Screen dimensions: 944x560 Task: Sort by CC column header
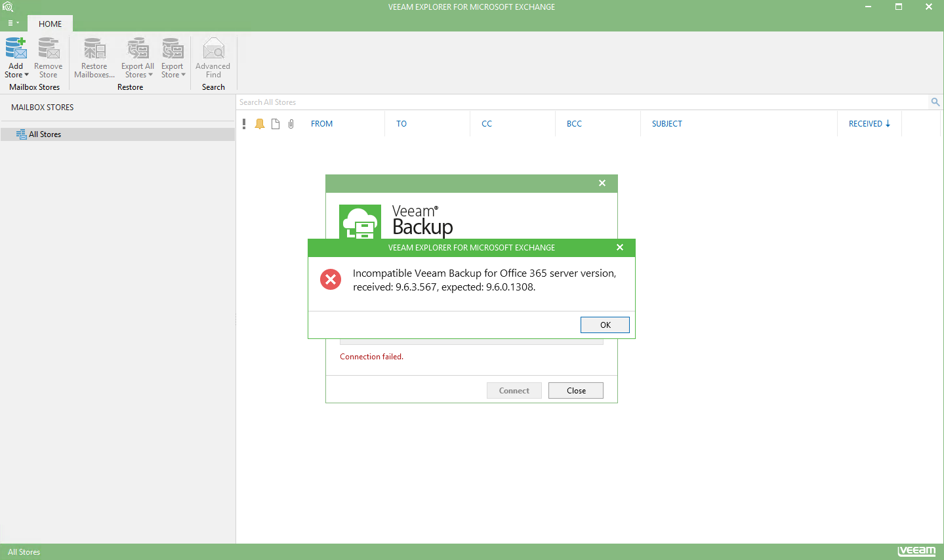487,124
